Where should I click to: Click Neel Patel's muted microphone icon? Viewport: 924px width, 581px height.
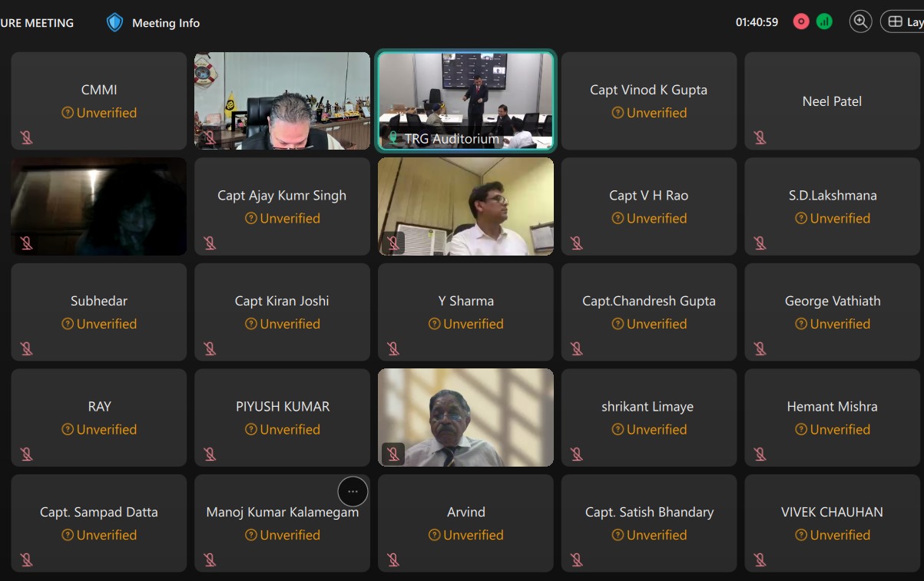(760, 137)
